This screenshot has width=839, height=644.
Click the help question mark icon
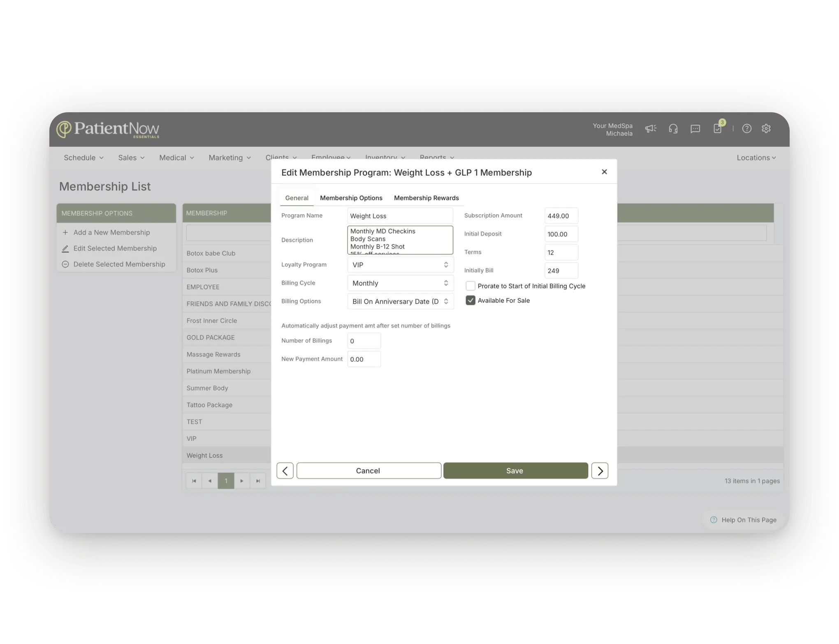pyautogui.click(x=747, y=129)
